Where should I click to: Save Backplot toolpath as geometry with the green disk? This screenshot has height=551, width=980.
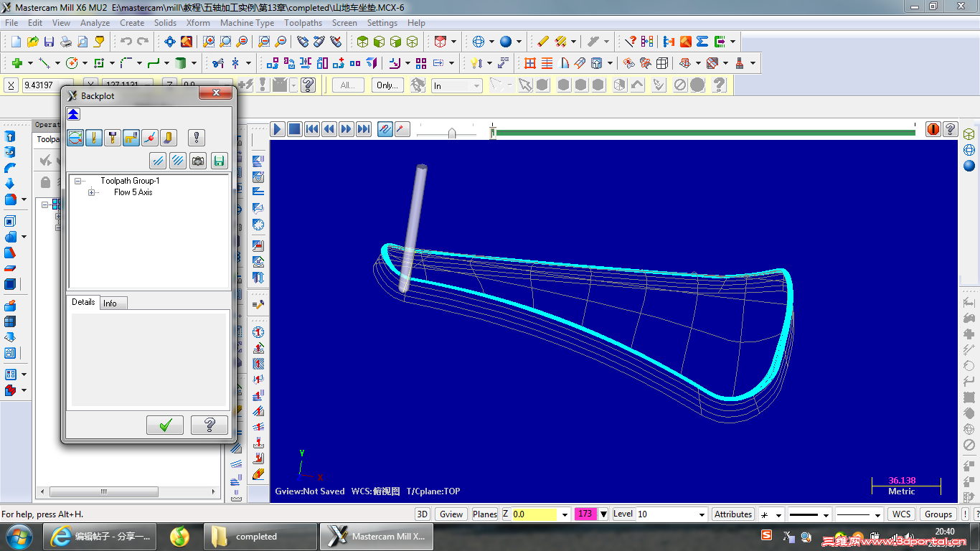tap(219, 161)
